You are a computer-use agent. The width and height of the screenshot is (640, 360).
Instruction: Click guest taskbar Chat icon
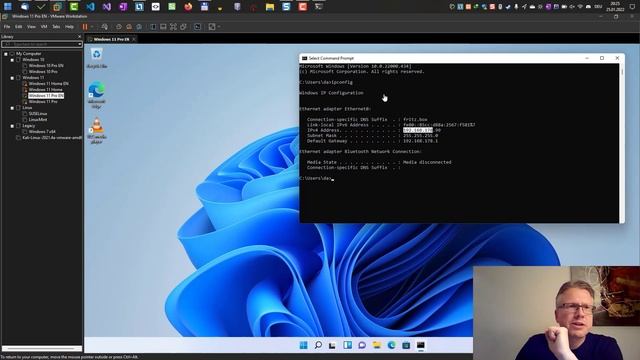click(362, 345)
